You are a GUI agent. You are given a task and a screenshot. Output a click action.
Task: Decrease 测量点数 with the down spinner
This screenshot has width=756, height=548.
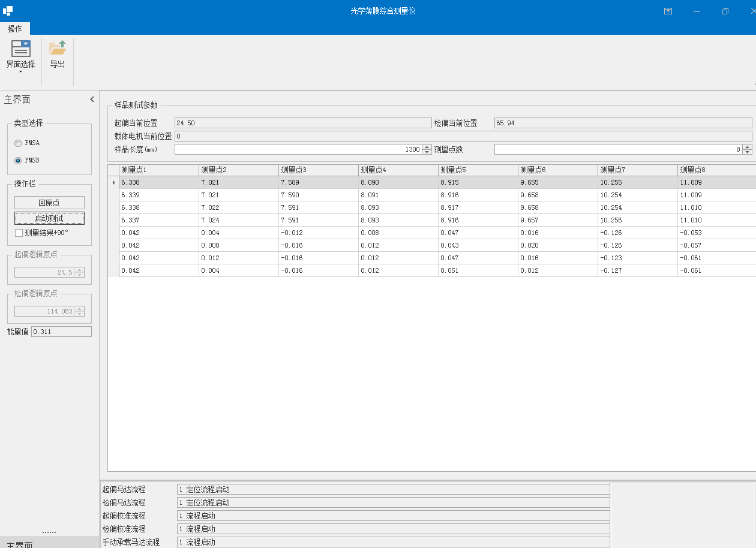click(747, 152)
